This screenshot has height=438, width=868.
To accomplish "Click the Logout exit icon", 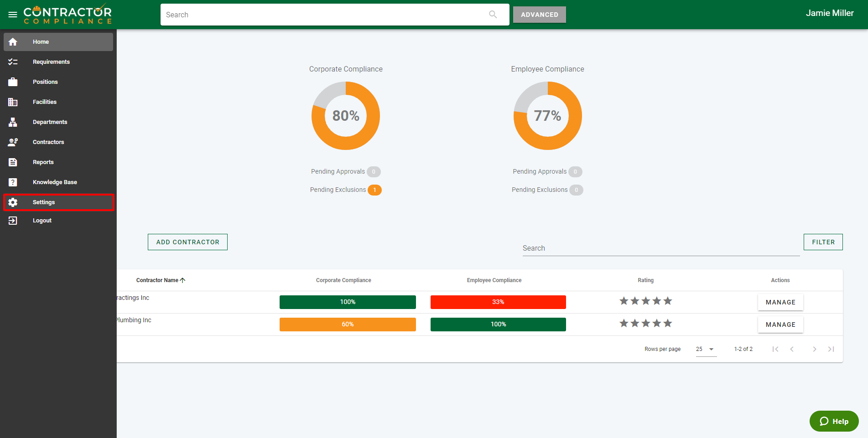I will click(13, 221).
